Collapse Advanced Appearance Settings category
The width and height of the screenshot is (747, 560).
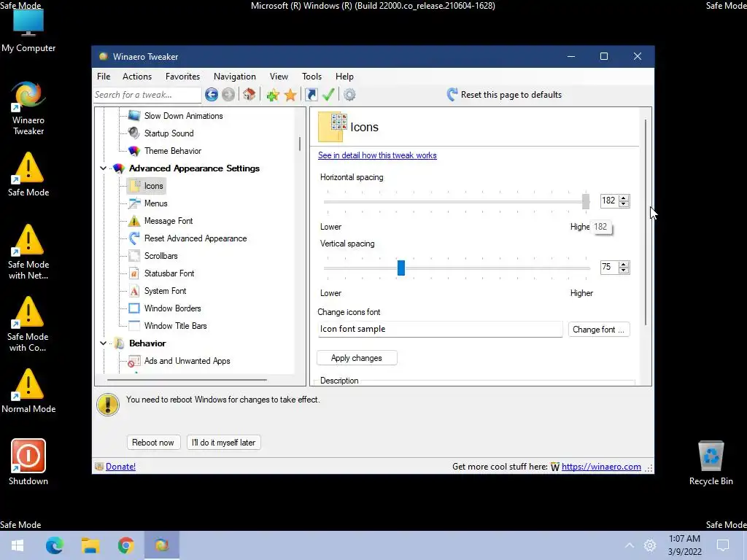coord(103,168)
